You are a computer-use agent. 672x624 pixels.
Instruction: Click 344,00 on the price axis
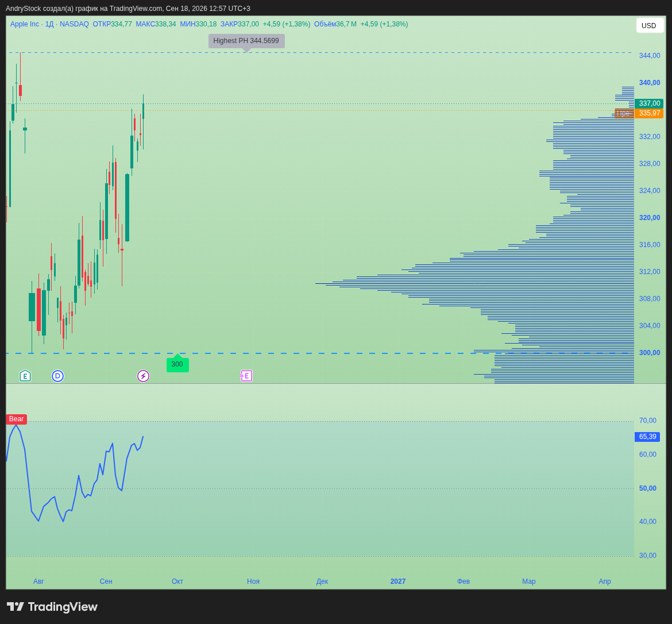point(650,56)
